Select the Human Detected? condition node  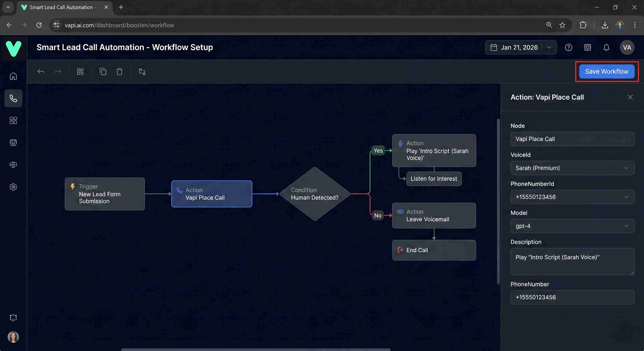[x=315, y=194]
